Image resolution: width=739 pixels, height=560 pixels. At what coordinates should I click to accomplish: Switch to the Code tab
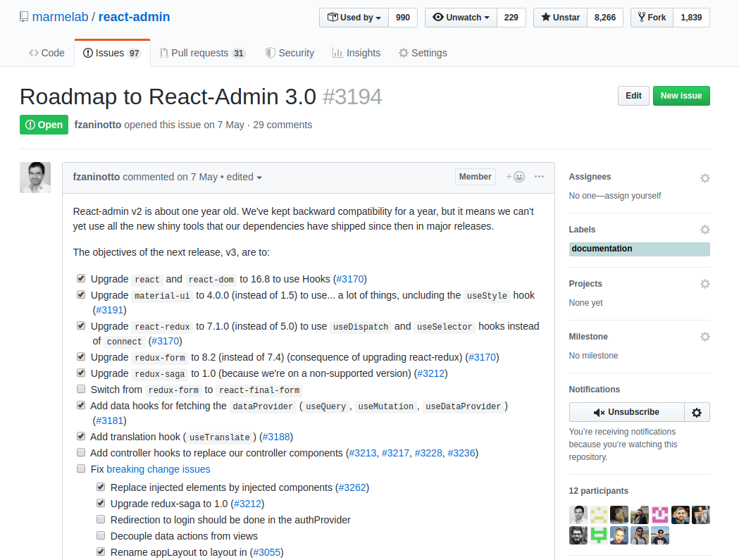[x=46, y=53]
